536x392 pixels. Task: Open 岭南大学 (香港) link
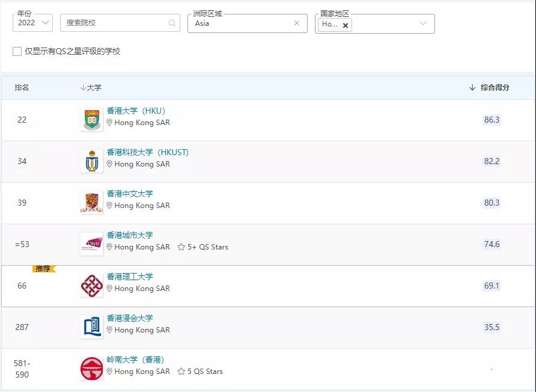click(x=135, y=360)
